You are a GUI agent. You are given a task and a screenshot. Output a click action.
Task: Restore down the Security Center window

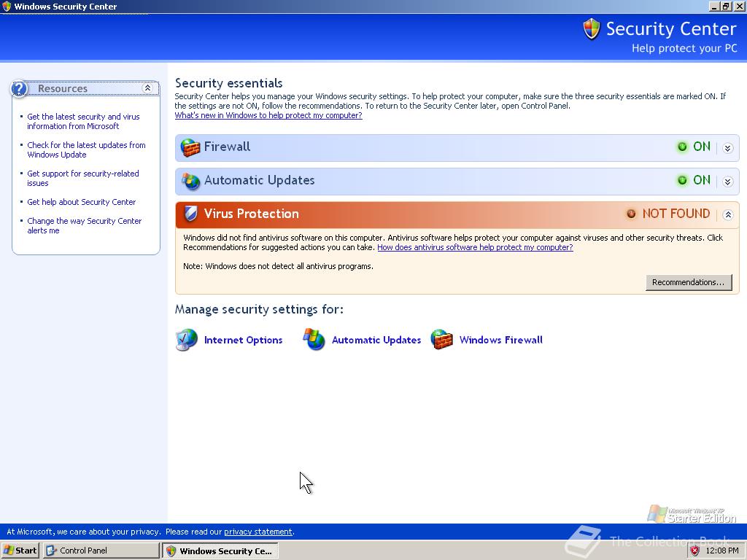click(726, 6)
